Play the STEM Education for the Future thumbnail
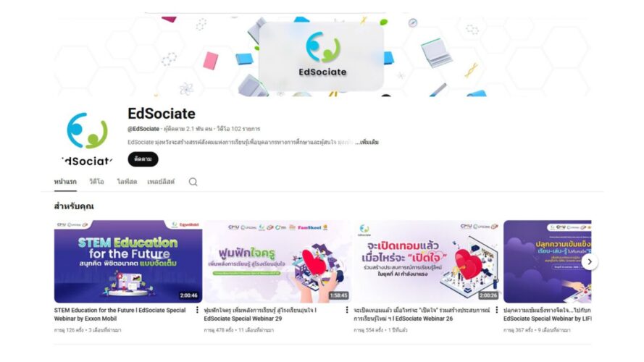This screenshot has height=362, width=644. coord(128,261)
